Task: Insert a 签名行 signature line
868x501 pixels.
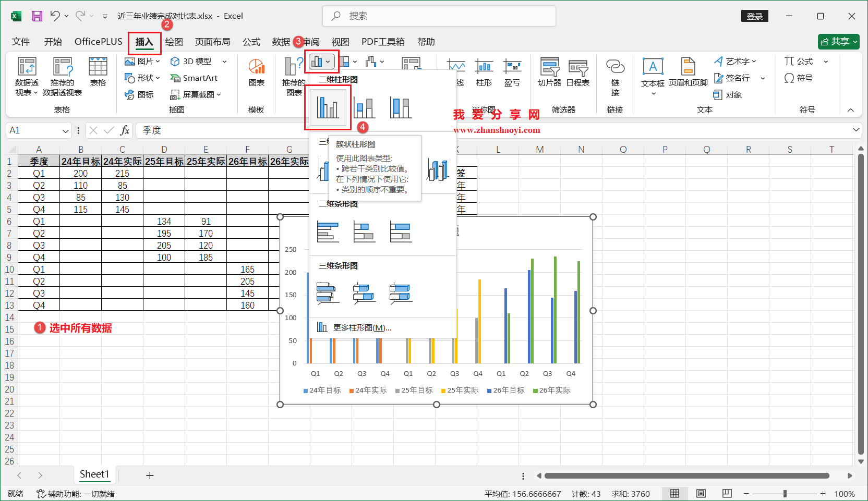Action: 732,78
